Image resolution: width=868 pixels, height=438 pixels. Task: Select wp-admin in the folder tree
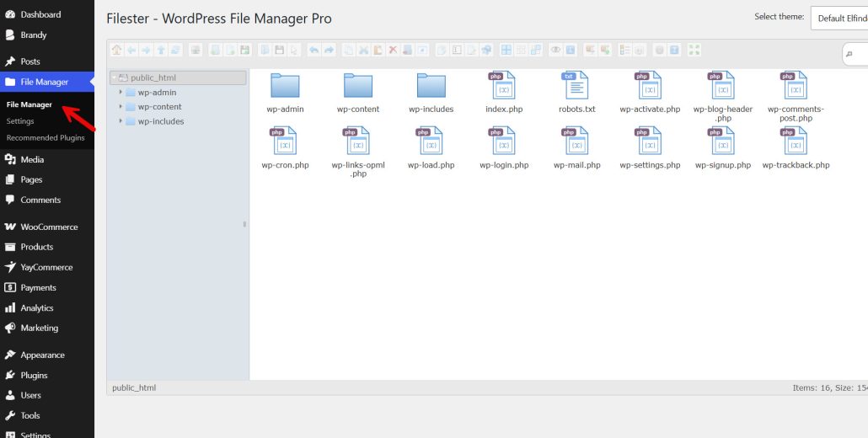point(157,93)
